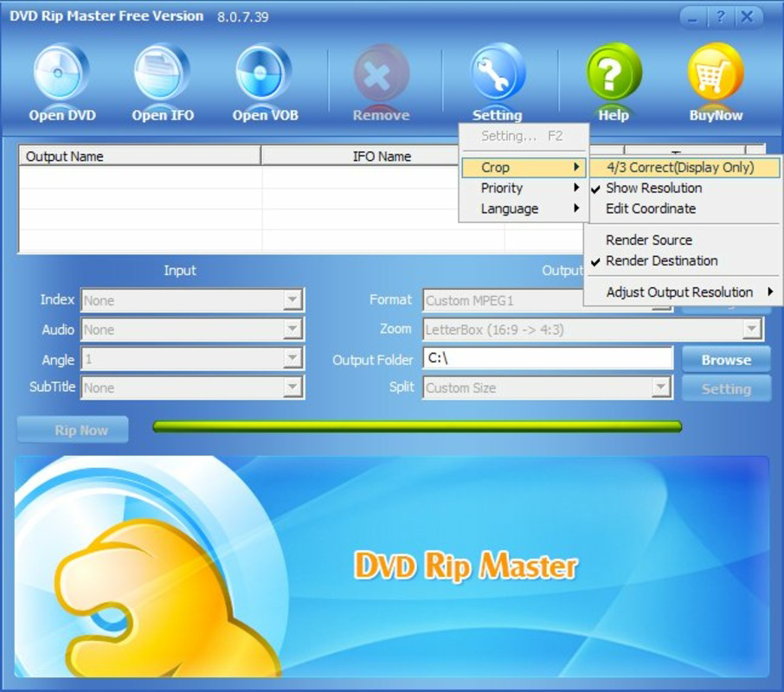Open the Setting wrench icon
Screen dimensions: 784x692
coord(498,74)
